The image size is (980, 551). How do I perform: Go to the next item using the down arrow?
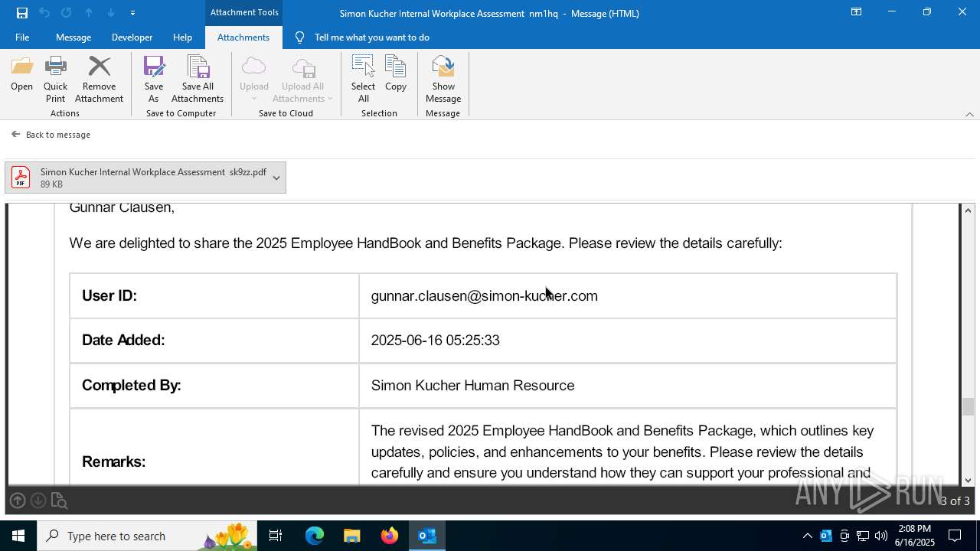[x=111, y=13]
